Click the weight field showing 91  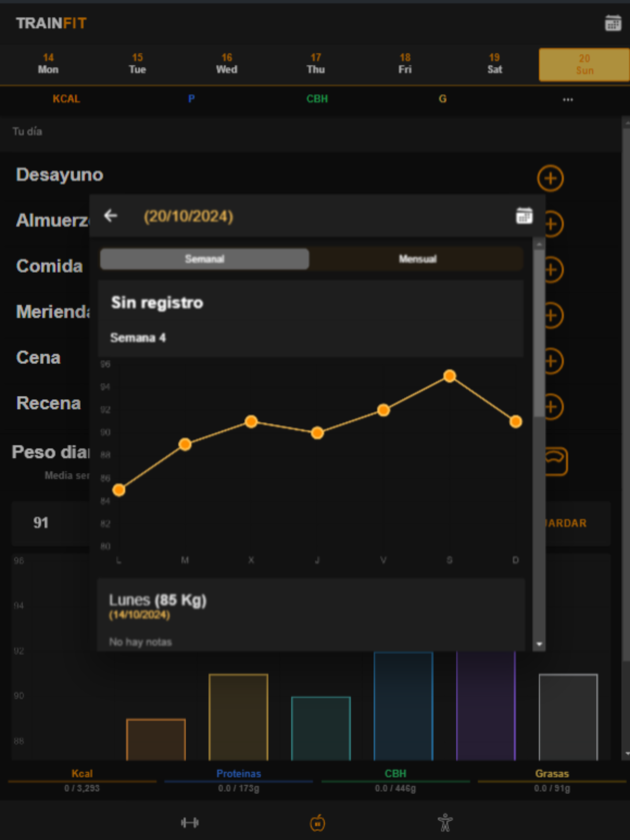coord(50,523)
